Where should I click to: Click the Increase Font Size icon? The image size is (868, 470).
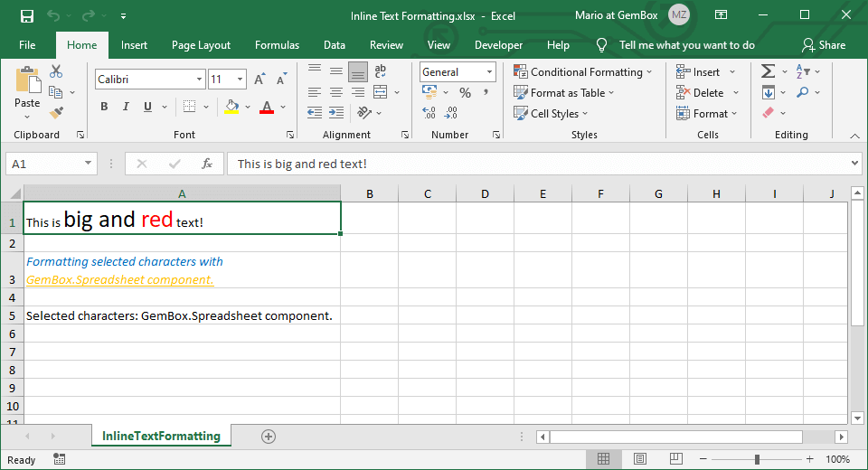pos(260,80)
